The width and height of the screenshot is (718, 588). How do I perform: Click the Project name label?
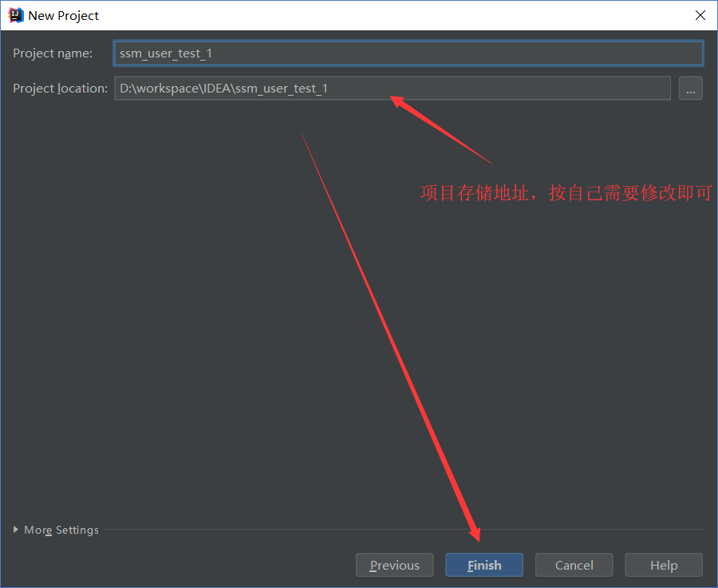(x=53, y=53)
